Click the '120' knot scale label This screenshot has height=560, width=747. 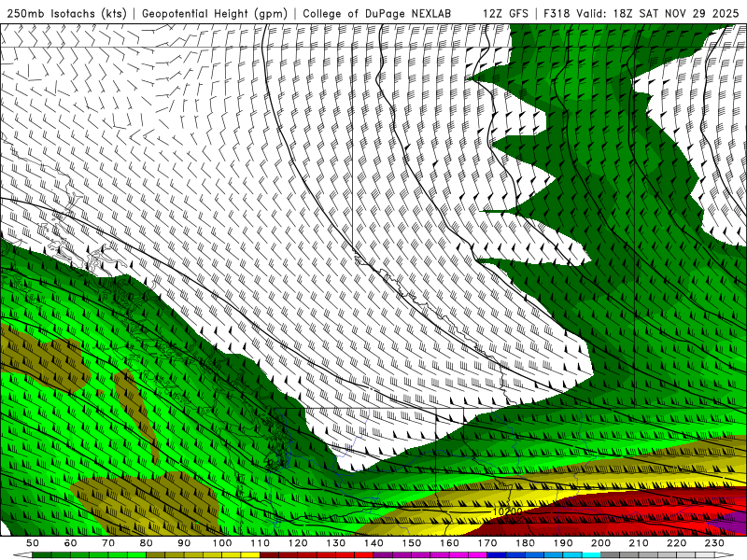coord(298,543)
